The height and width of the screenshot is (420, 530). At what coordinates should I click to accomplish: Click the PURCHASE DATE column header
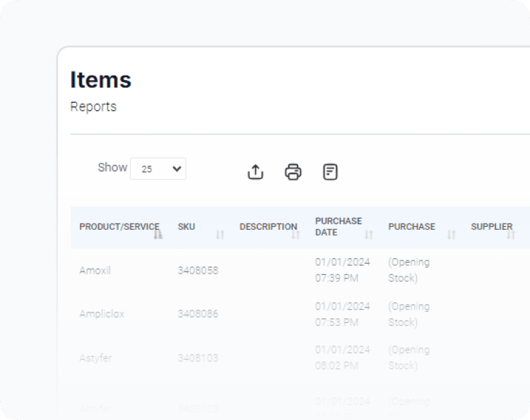(x=338, y=226)
